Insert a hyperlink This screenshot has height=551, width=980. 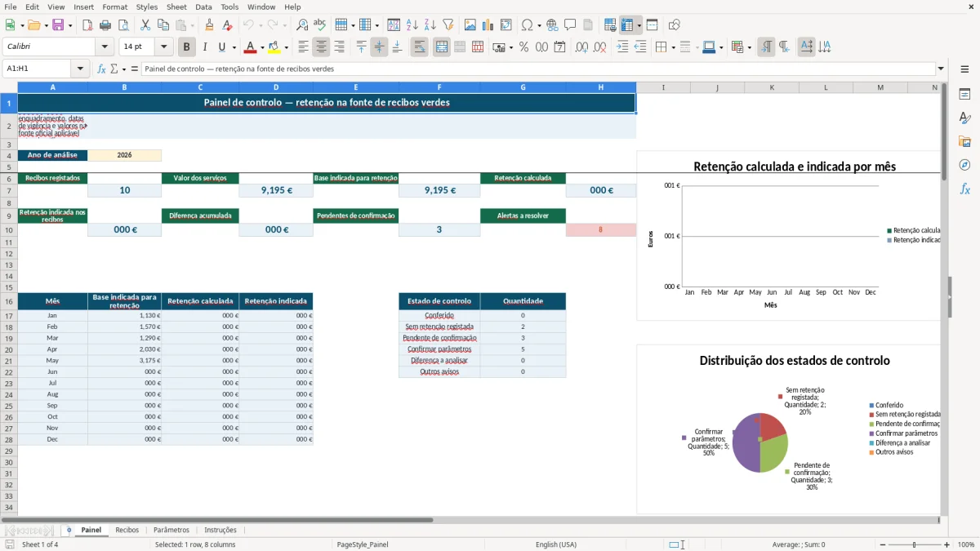(552, 25)
